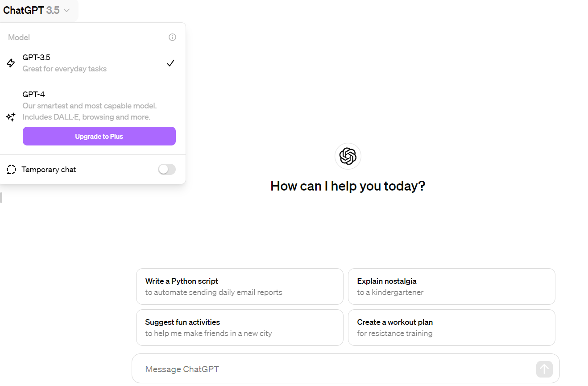Click the dashed circle Temporary chat icon
Image resolution: width=588 pixels, height=386 pixels.
coord(12,170)
